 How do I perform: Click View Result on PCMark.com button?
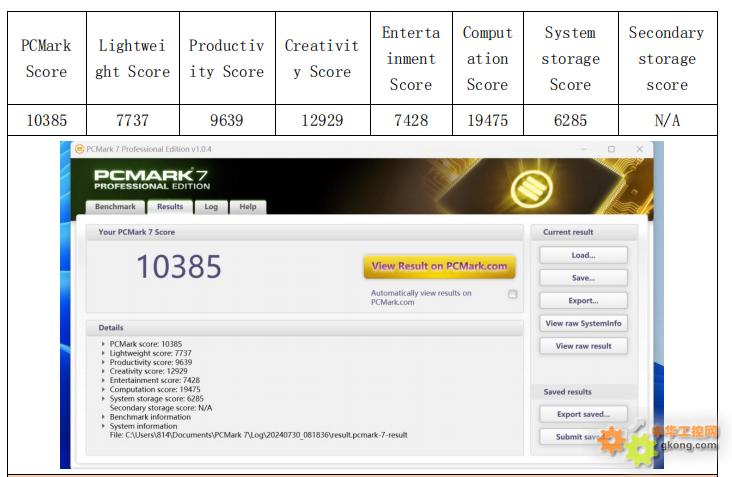click(x=439, y=267)
